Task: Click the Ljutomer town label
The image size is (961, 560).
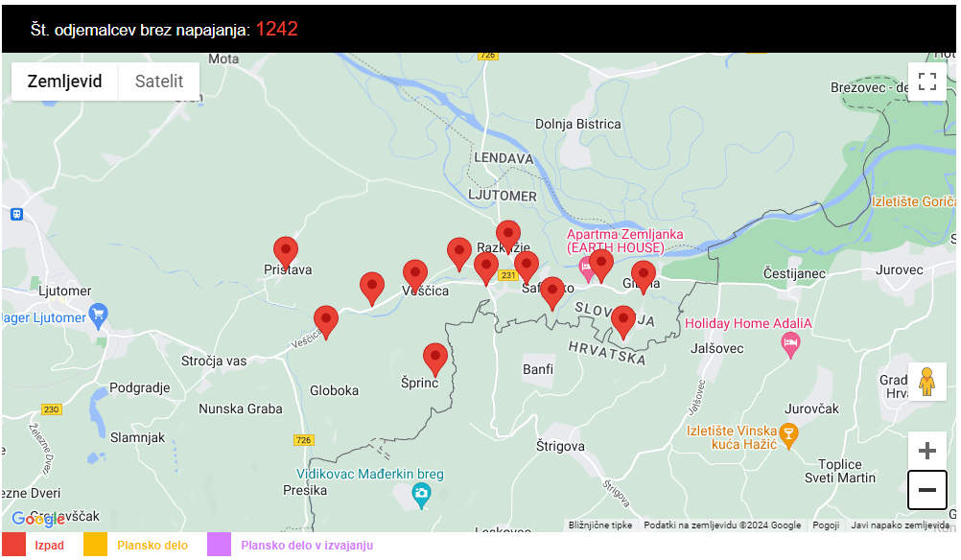Action: [x=64, y=292]
